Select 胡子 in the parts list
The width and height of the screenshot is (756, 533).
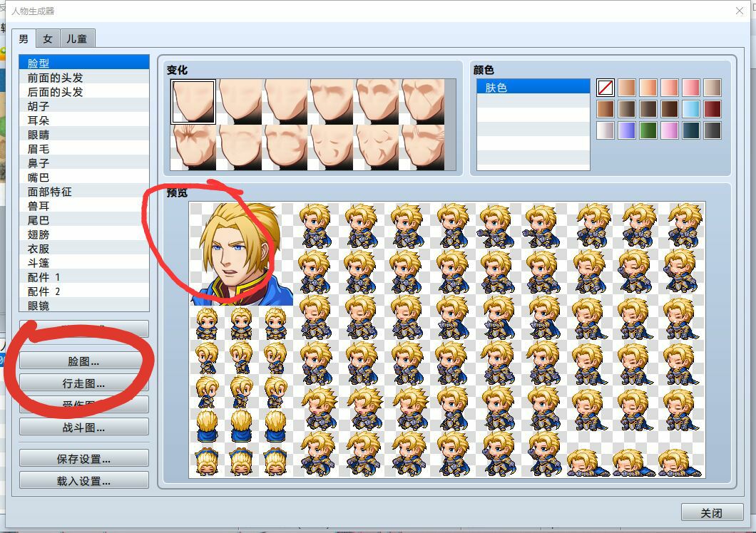tap(84, 106)
